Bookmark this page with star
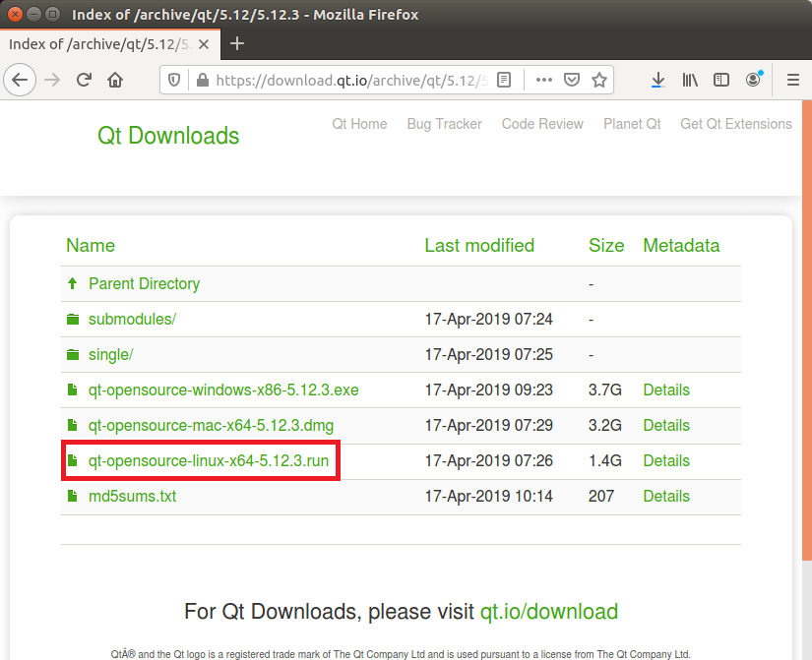The width and height of the screenshot is (812, 660). coord(599,80)
